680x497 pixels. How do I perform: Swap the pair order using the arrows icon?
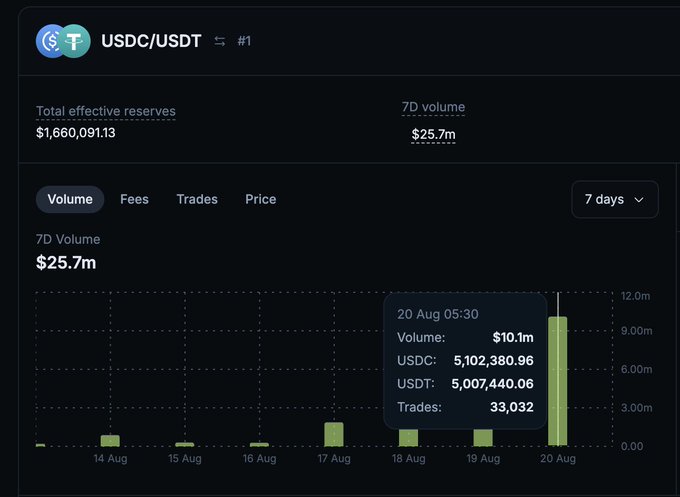pyautogui.click(x=219, y=41)
